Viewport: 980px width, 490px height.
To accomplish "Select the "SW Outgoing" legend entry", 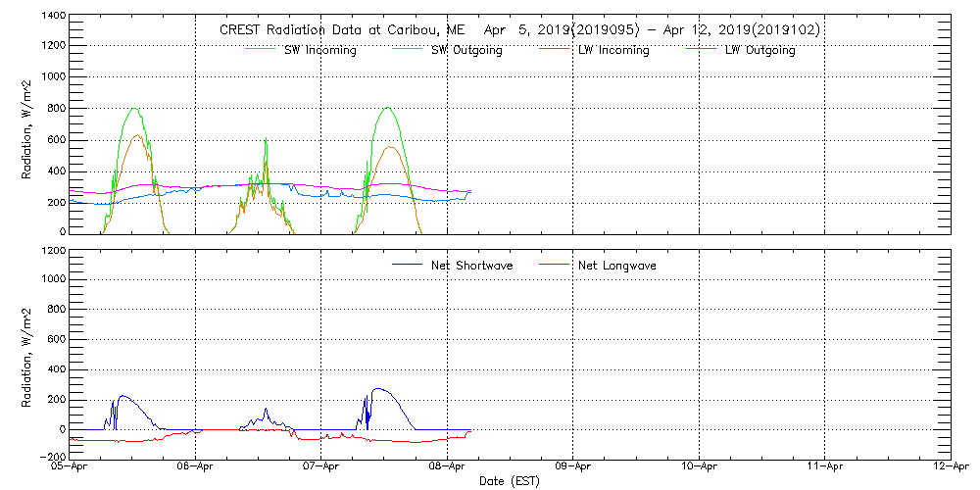I will tap(466, 51).
